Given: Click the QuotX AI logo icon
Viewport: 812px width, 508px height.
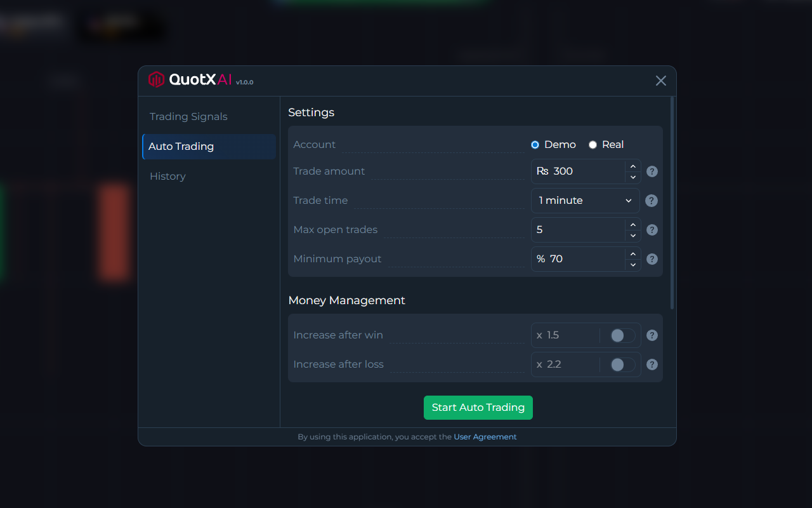Looking at the screenshot, I should [x=156, y=79].
